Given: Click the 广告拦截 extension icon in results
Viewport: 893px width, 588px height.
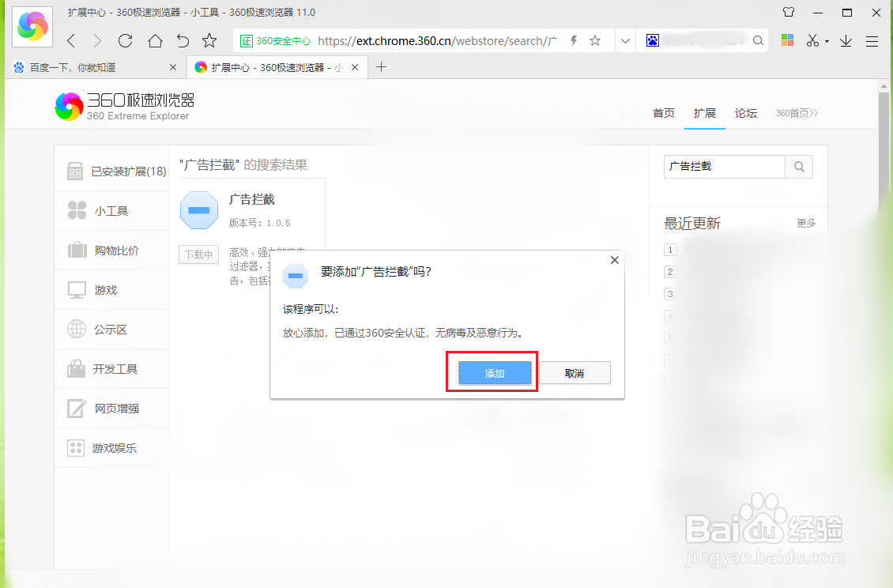Looking at the screenshot, I should (199, 210).
